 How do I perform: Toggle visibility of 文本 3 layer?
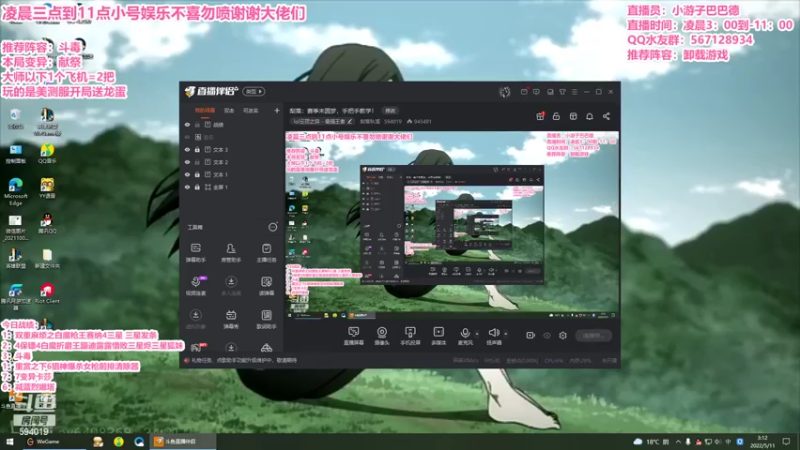tap(187, 149)
